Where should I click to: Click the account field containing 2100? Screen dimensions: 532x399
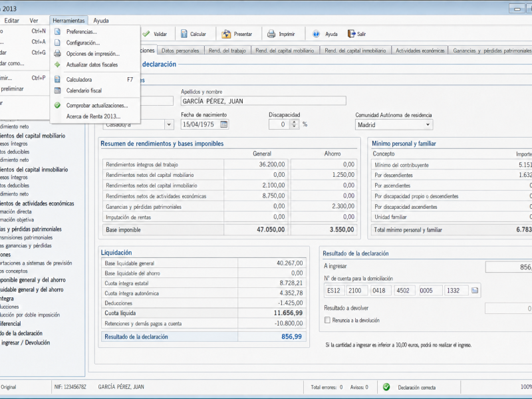tap(356, 291)
